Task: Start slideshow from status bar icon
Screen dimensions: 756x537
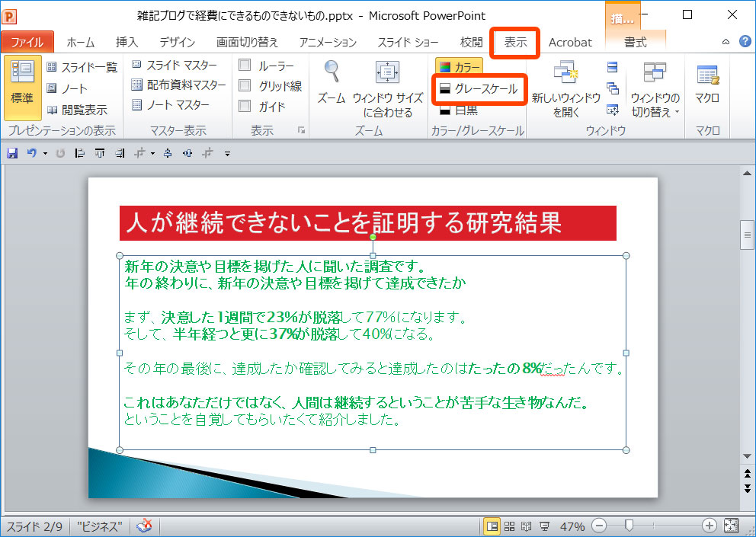Action: (545, 526)
